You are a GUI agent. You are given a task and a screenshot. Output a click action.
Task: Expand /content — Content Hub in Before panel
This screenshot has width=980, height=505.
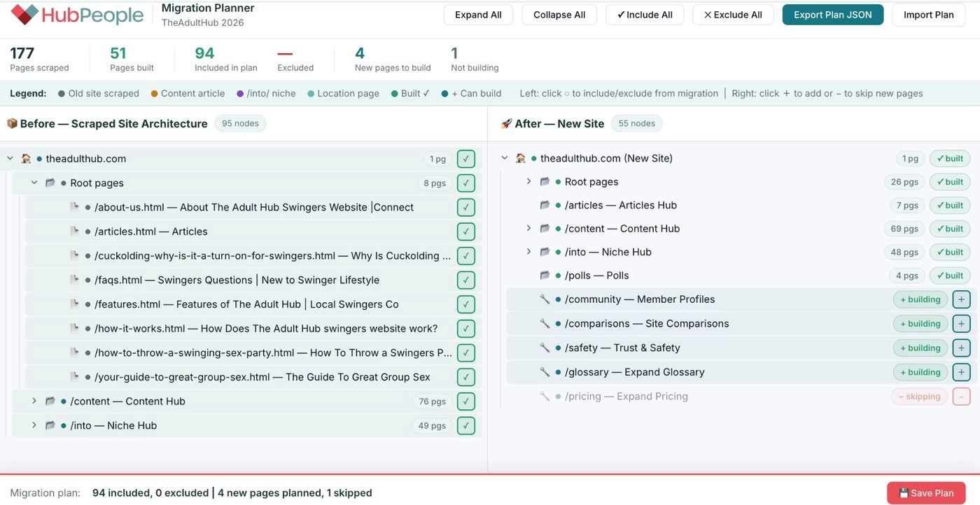[34, 401]
